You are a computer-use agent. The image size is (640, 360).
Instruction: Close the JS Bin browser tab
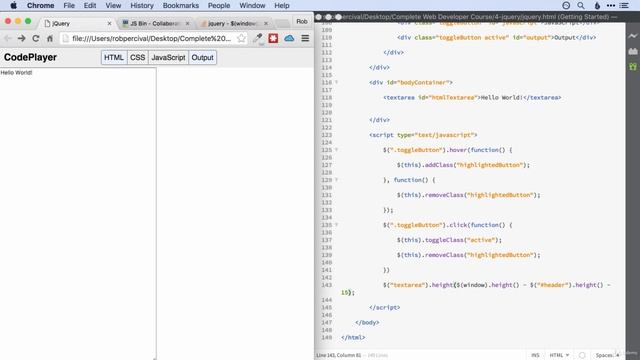tap(187, 24)
